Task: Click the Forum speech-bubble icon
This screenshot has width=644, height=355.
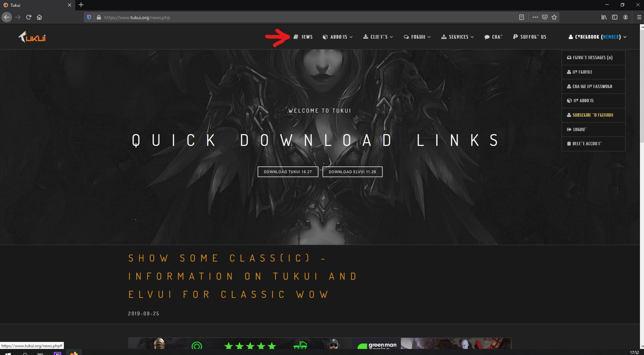Action: [x=406, y=37]
